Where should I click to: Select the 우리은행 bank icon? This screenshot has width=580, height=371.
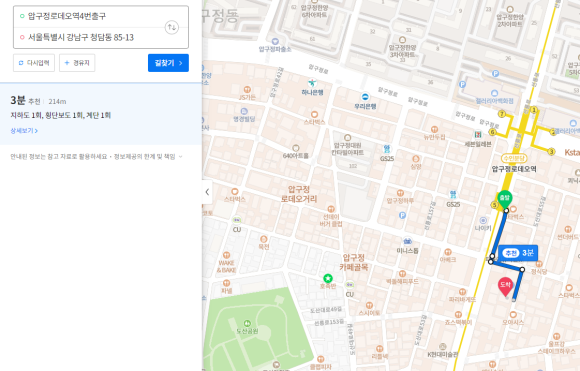click(365, 97)
